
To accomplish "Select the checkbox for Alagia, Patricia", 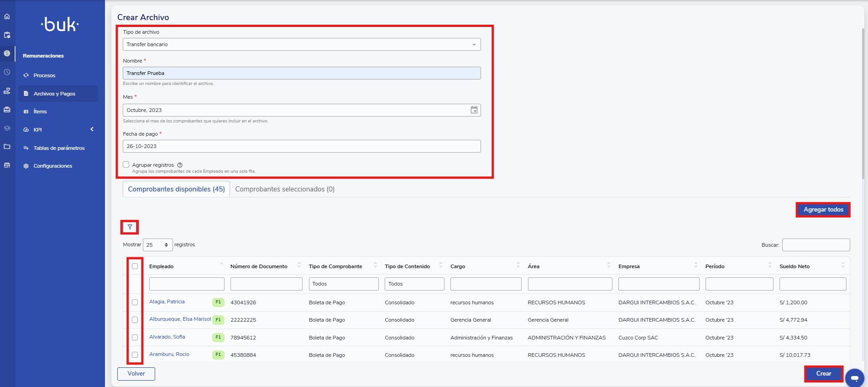I will [135, 302].
